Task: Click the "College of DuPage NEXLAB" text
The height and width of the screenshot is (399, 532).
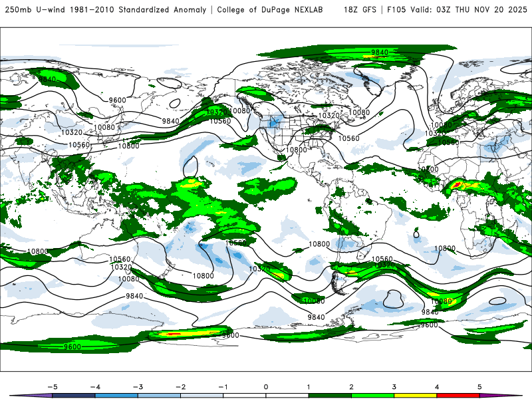Action: 270,10
